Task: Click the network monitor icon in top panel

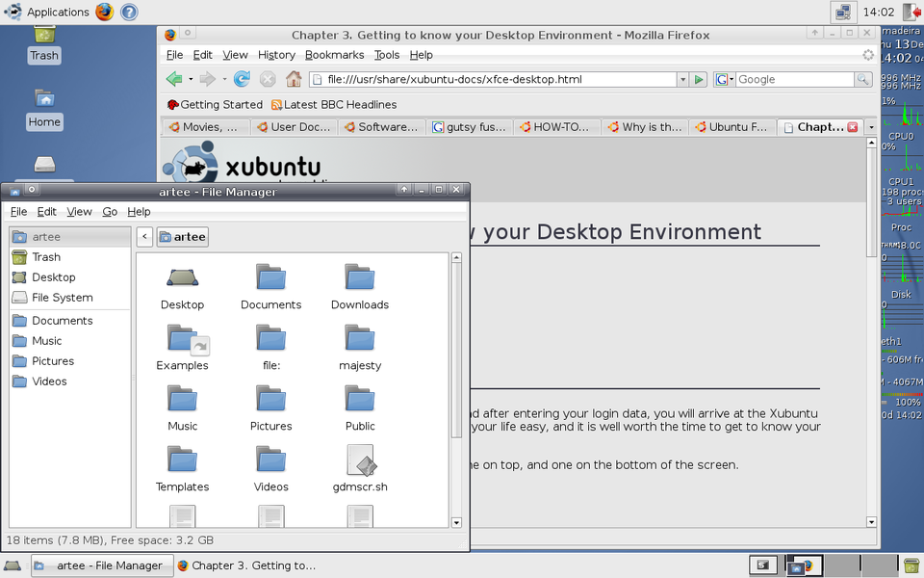Action: click(843, 12)
